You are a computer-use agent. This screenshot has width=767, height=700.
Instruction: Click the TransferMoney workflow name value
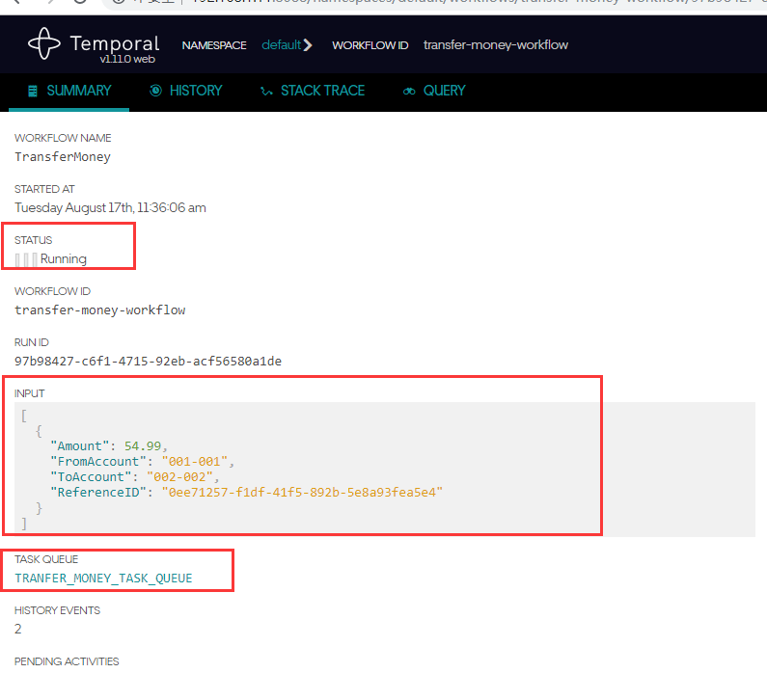click(63, 157)
